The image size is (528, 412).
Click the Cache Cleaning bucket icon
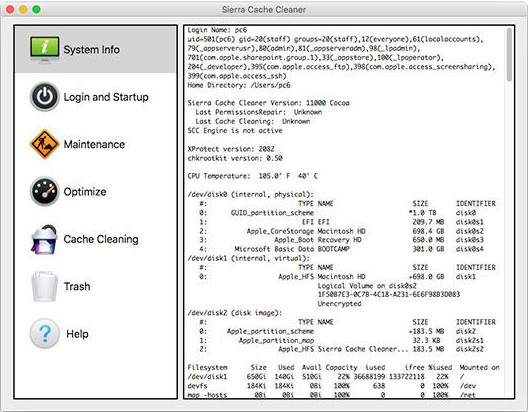44,239
